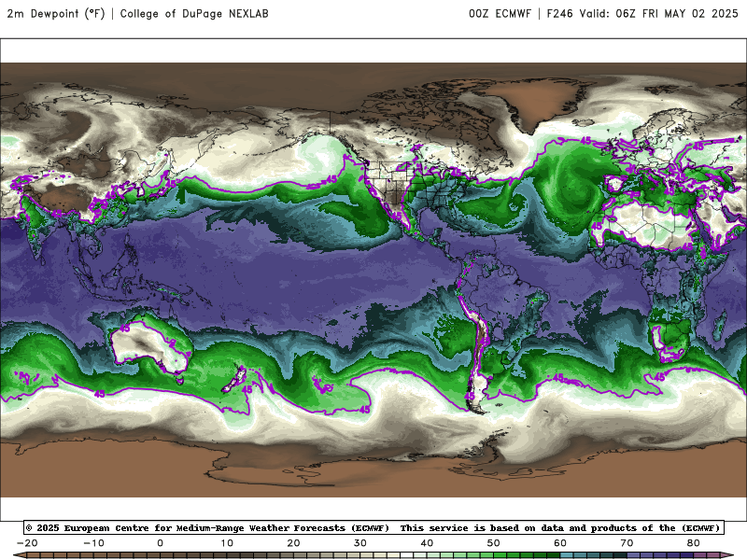Click the 'College of DuPage NEXLAB' label

tap(194, 14)
